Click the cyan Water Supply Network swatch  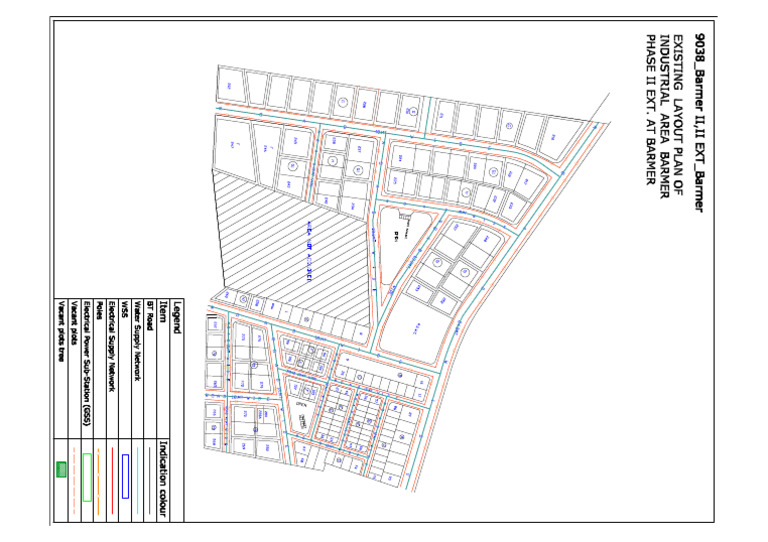[138, 480]
